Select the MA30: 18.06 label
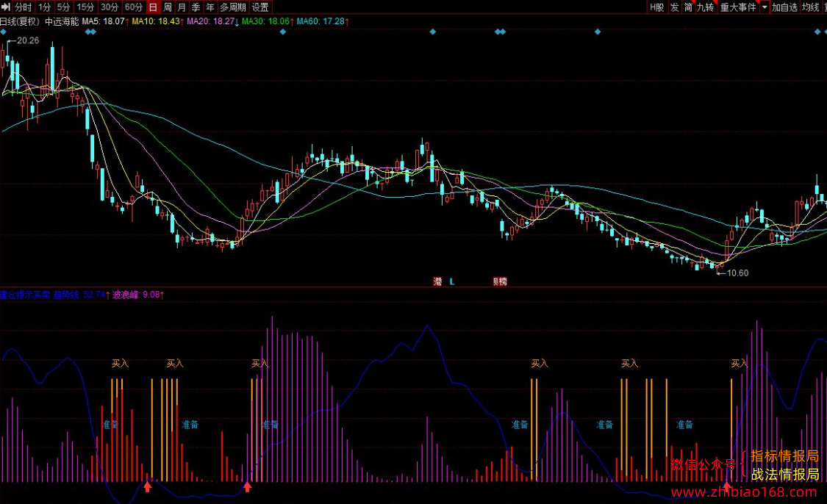 (268, 21)
